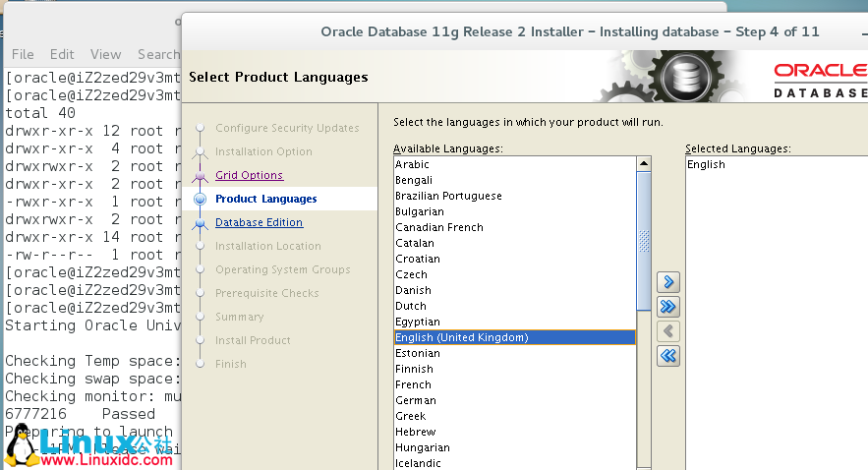Viewport: 868px width, 470px height.
Task: Open the Search menu in terminal window
Action: (159, 54)
